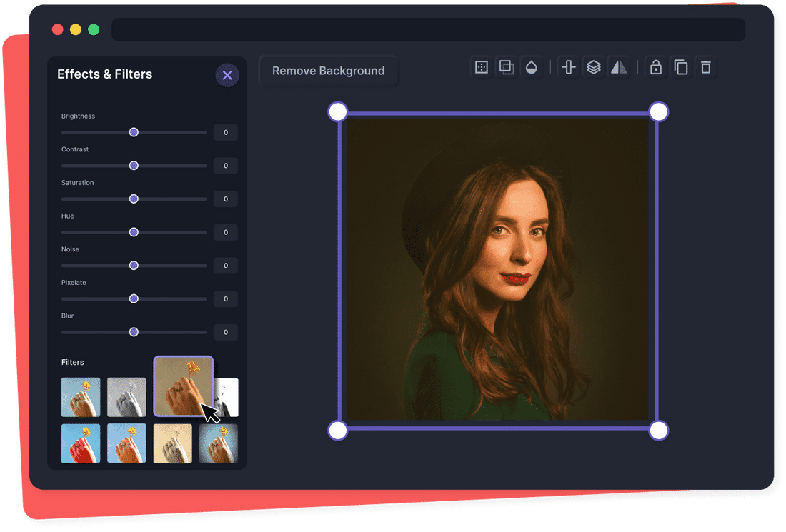
Task: Click the red close window dot
Action: 58,29
